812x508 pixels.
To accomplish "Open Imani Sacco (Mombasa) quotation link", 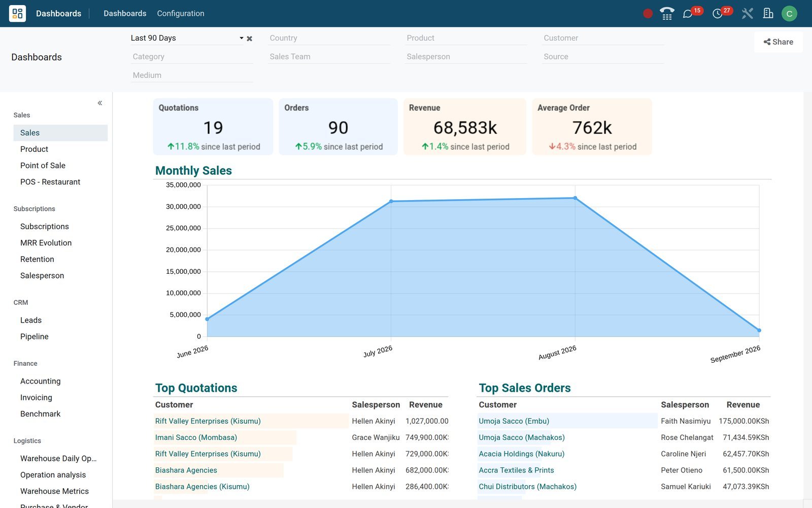I will [196, 437].
